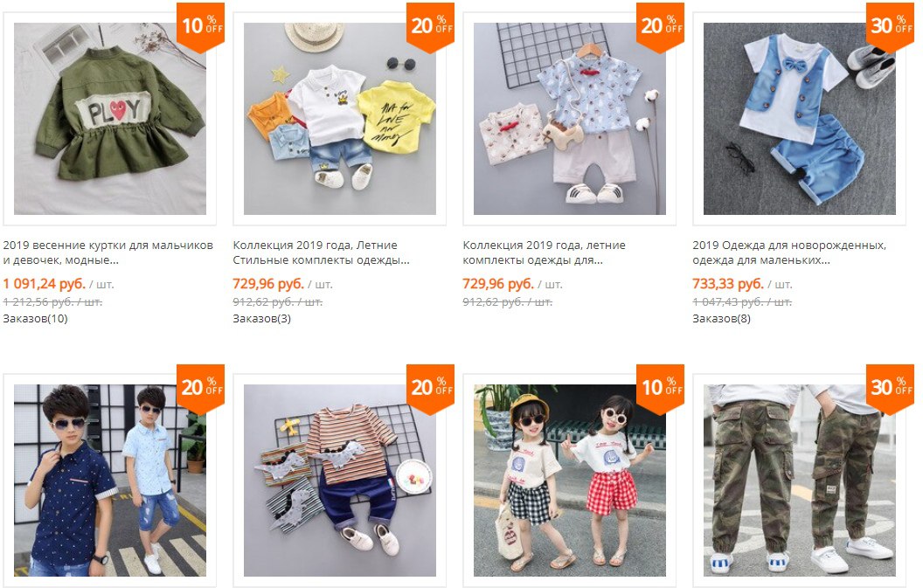Image resolution: width=923 pixels, height=588 pixels.
Task: Open the two girls in plaid shorts image
Action: coord(570,481)
